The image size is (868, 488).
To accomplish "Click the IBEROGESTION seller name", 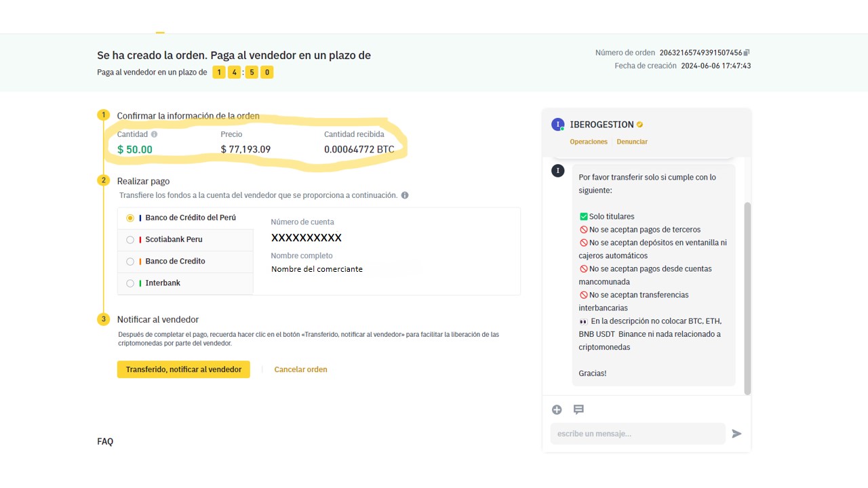I will pos(601,125).
